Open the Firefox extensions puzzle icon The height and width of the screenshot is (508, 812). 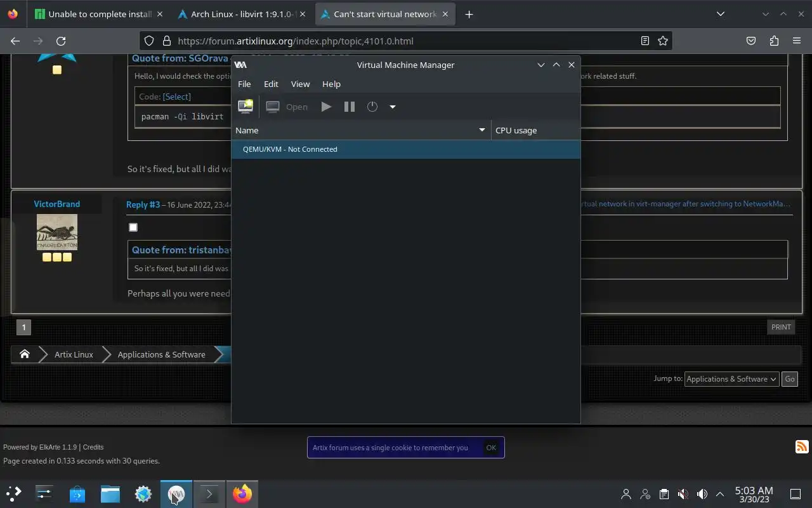tap(774, 41)
